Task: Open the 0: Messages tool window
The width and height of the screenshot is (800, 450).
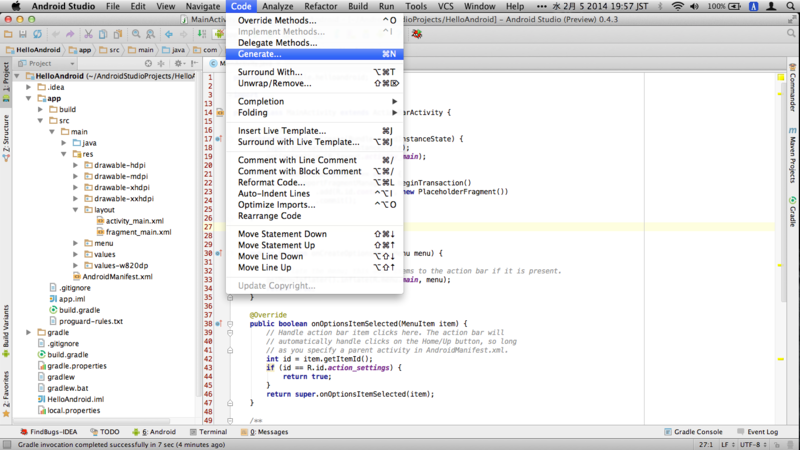Action: click(x=265, y=432)
